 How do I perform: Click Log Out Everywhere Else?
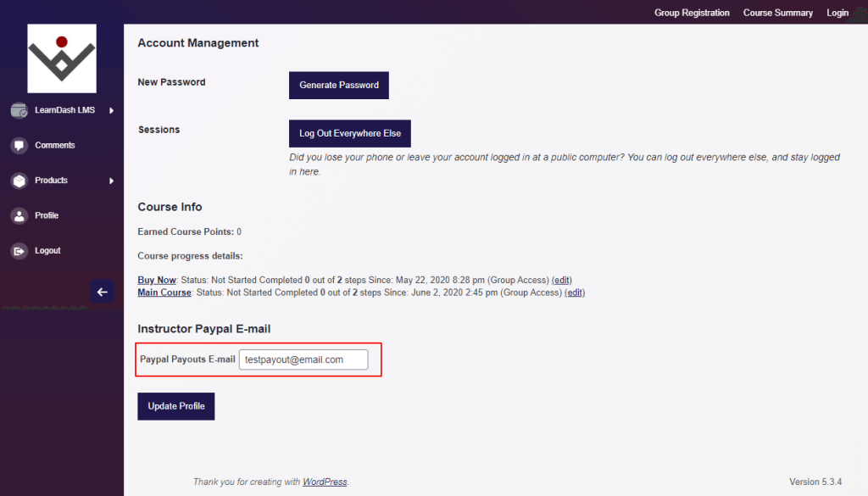coord(349,133)
